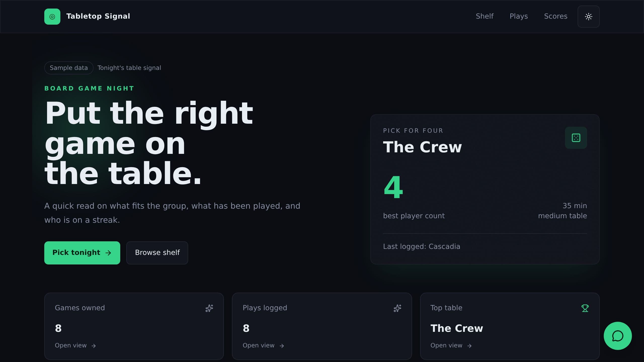644x362 pixels.
Task: Click the green Tabletop Signal logo icon
Action: [x=52, y=17]
